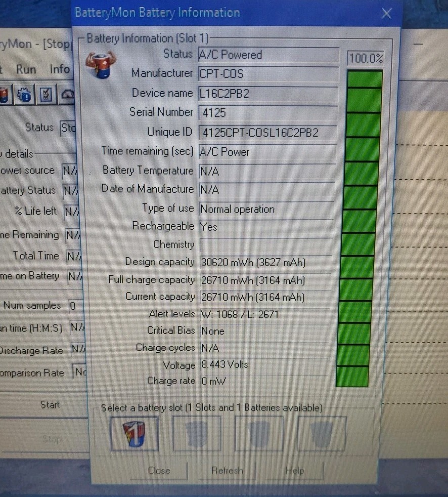This screenshot has width=448, height=497.
Task: Click Start button in BatteryMon main window
Action: [50, 405]
